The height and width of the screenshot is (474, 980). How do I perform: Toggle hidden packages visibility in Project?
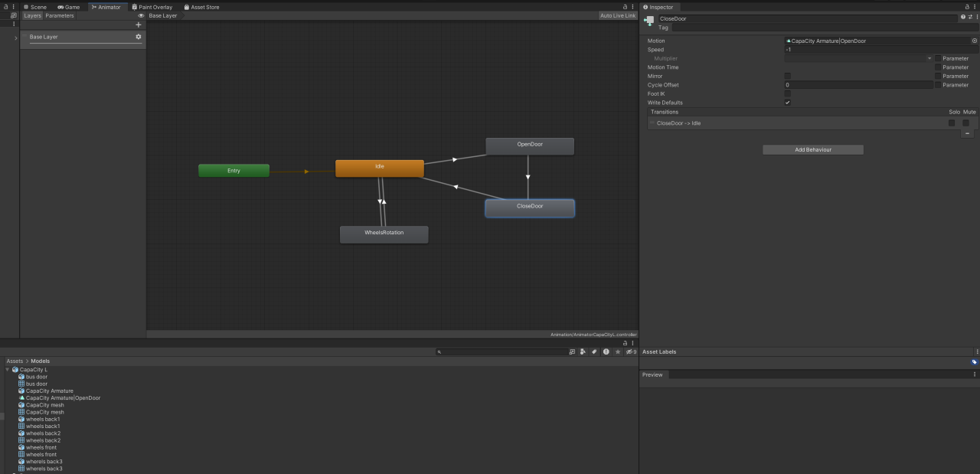point(630,352)
